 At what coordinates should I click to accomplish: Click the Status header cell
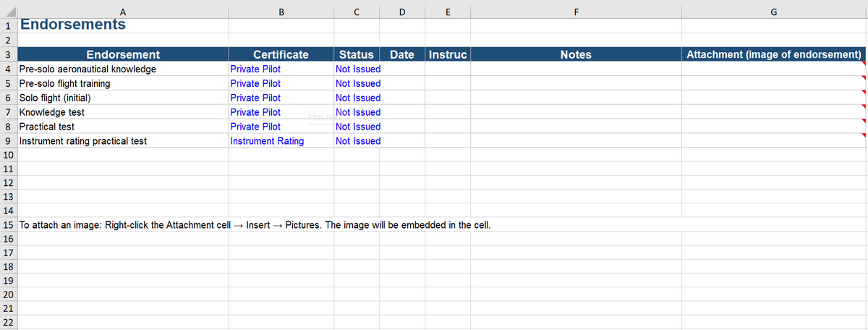point(356,54)
